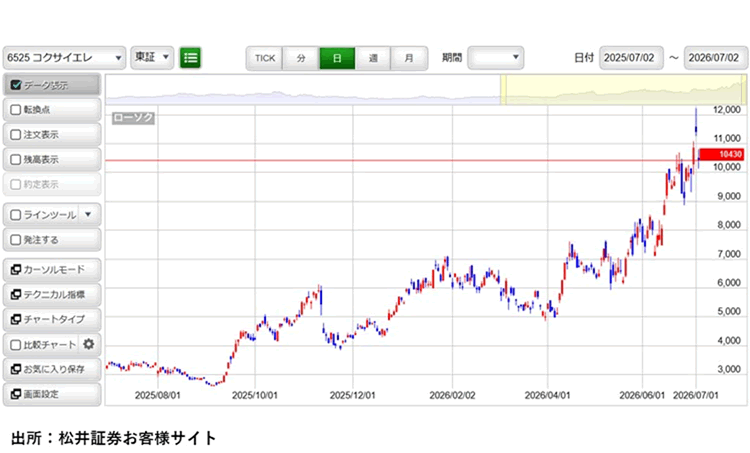
Task: Click the green list view icon
Action: (x=190, y=58)
